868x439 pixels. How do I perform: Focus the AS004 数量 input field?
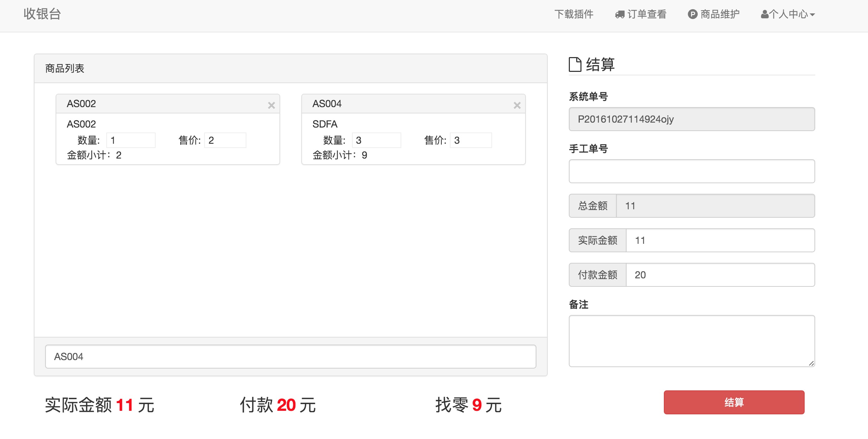[x=376, y=140]
